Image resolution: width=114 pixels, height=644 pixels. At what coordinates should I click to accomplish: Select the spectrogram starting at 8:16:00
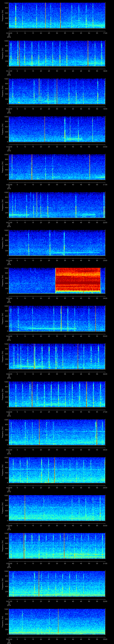(x=57, y=16)
